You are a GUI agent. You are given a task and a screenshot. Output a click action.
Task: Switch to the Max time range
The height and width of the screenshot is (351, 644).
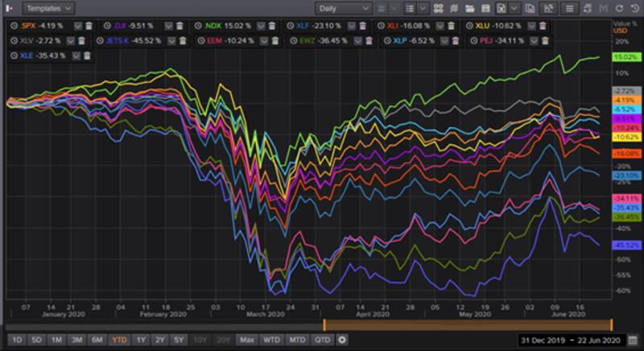(246, 339)
